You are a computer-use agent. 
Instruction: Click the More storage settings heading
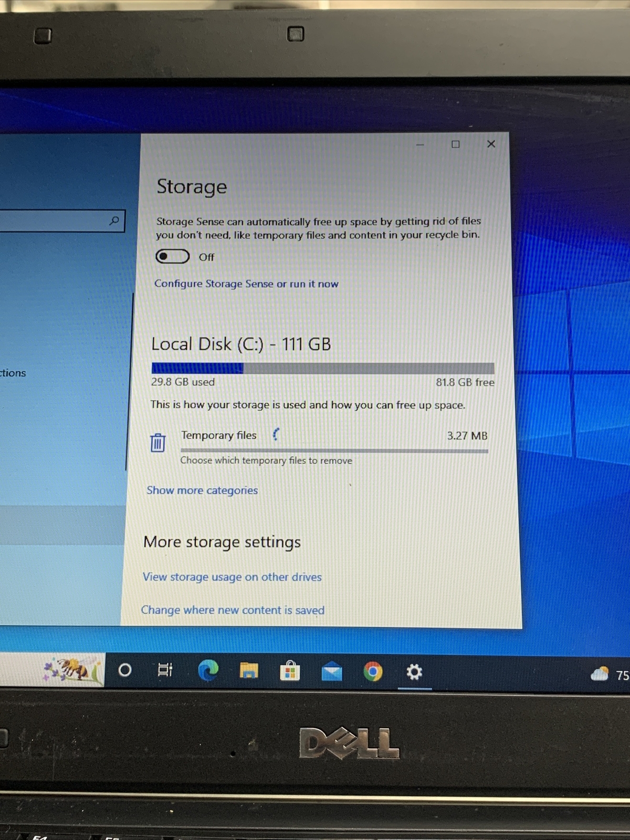pos(222,542)
